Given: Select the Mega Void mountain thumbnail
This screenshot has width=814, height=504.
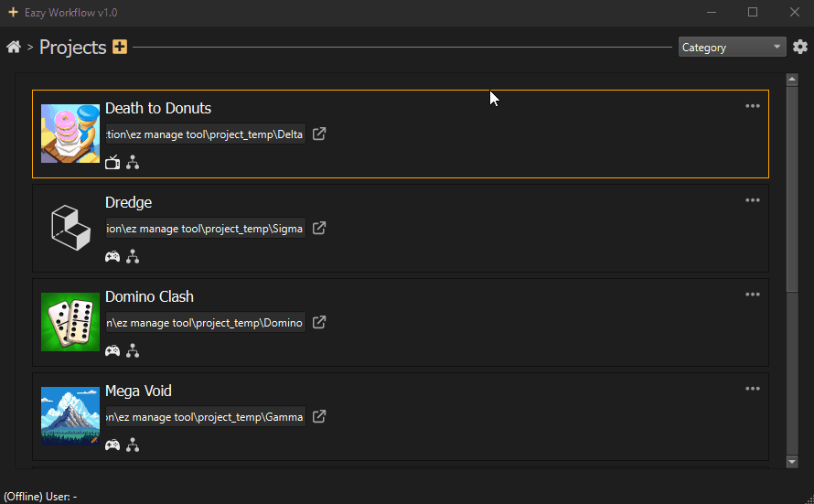Looking at the screenshot, I should point(70,416).
